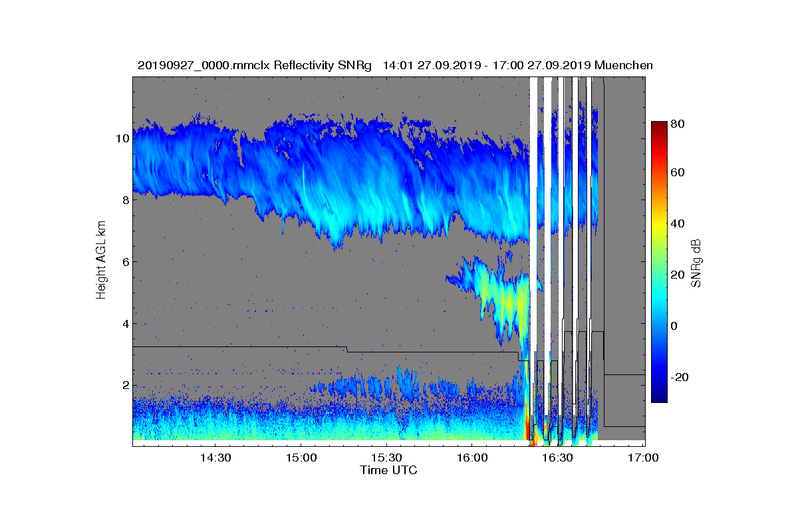This screenshot has width=798, height=532.
Task: Click the dark blue bottom of colorbar
Action: 659,397
